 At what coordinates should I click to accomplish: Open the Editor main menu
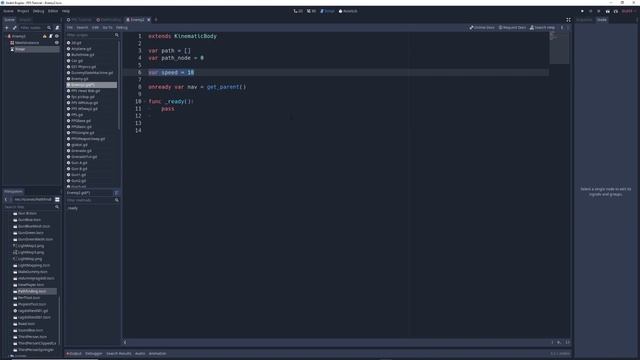53,11
